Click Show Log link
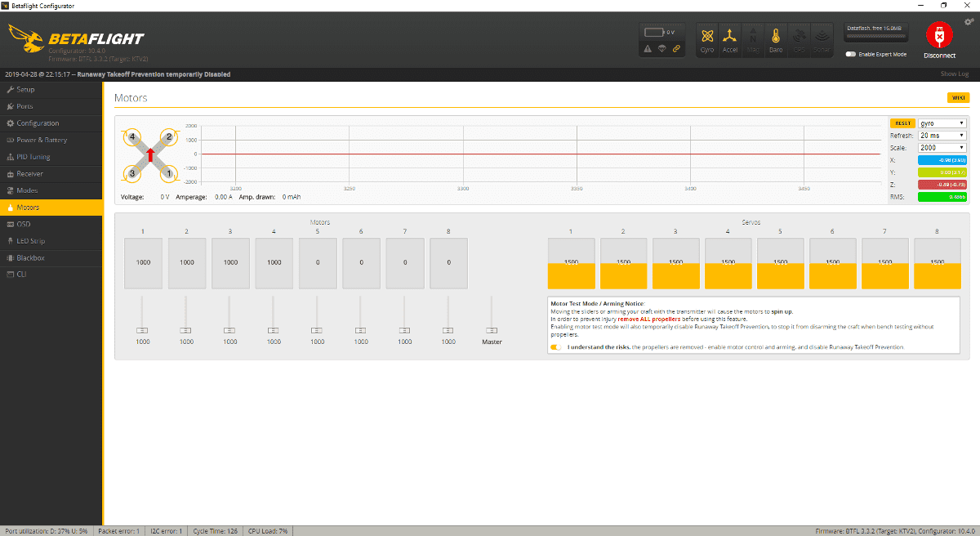 (x=955, y=74)
